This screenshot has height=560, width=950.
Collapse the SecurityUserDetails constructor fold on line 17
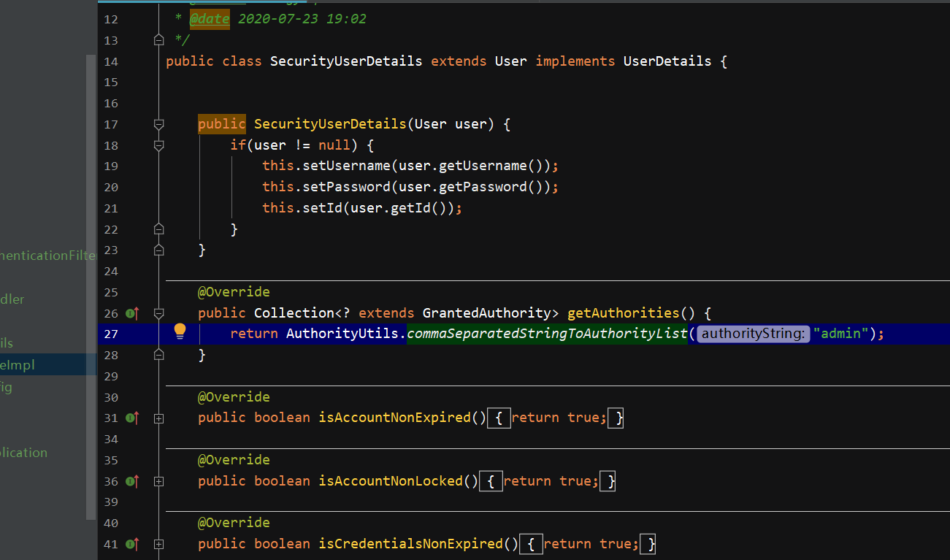point(159,125)
